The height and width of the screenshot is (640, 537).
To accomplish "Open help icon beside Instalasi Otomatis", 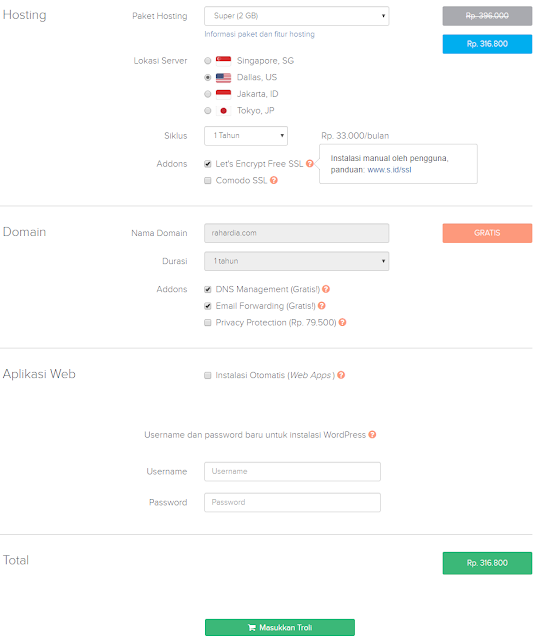I will tap(341, 375).
